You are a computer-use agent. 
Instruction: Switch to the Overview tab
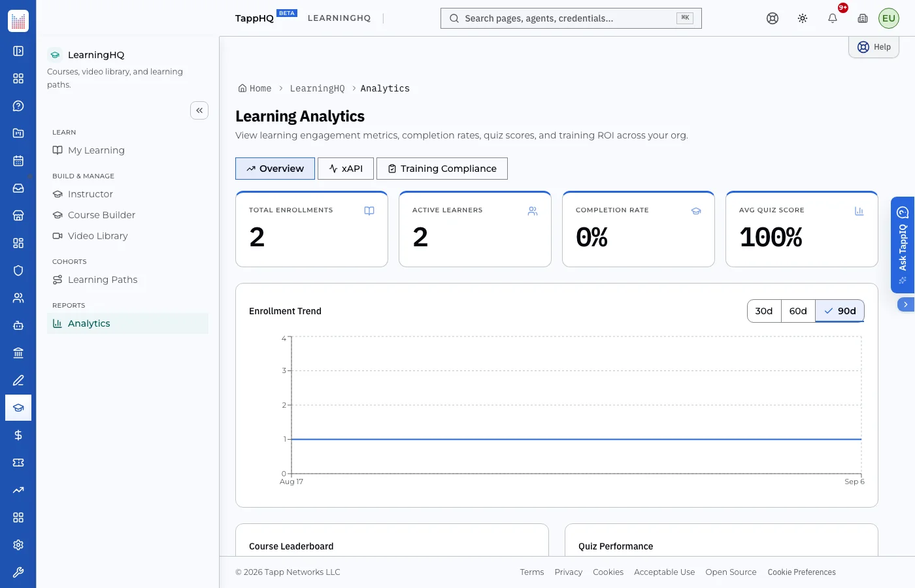275,169
